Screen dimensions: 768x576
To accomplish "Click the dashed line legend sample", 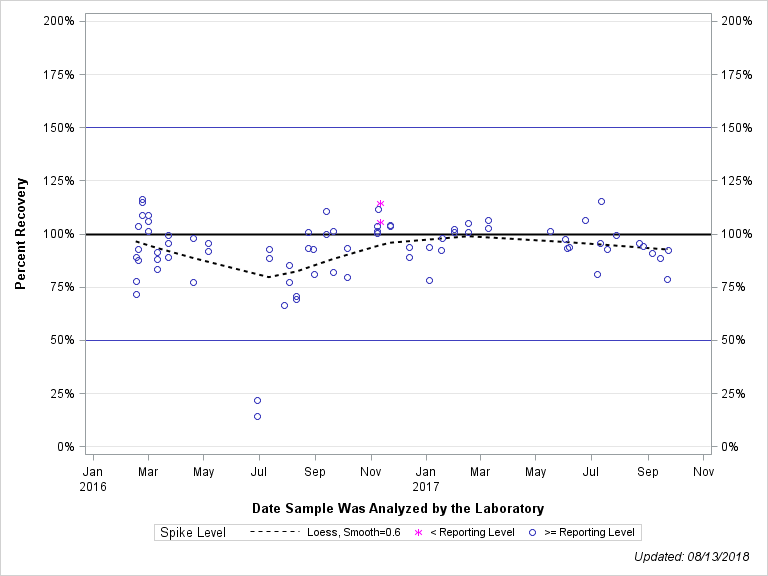I will (x=274, y=532).
